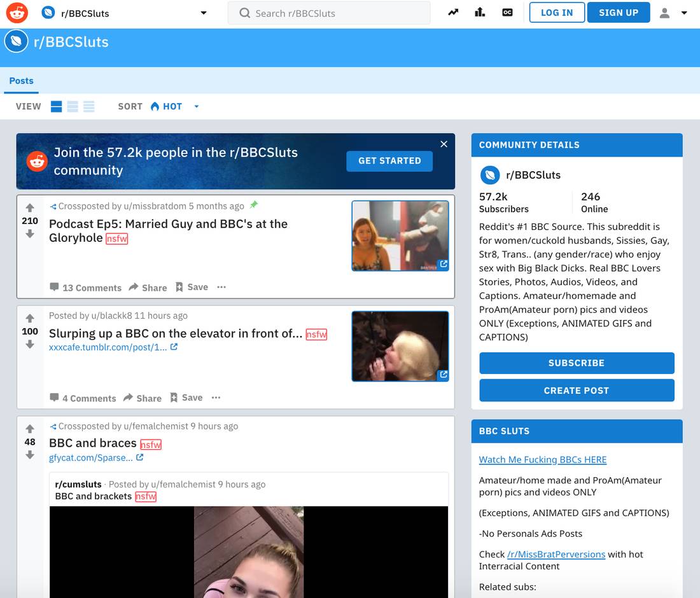Open the All bar chart icon

480,13
